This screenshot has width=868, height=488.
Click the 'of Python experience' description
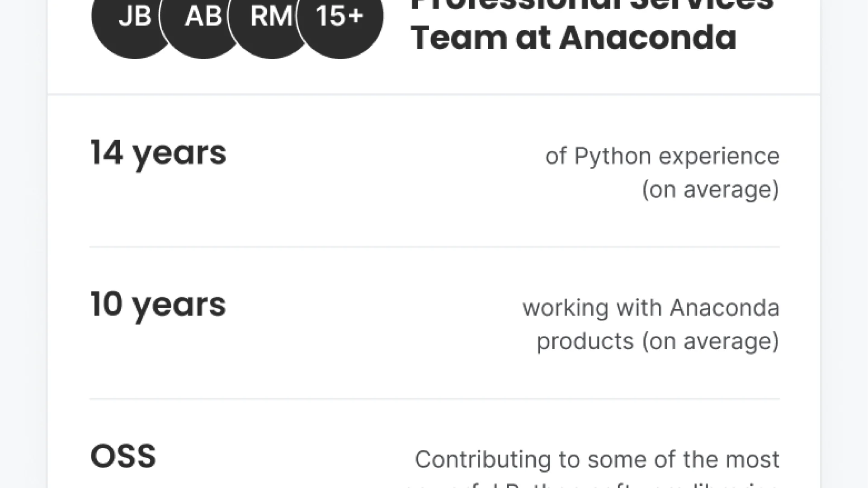(x=662, y=156)
